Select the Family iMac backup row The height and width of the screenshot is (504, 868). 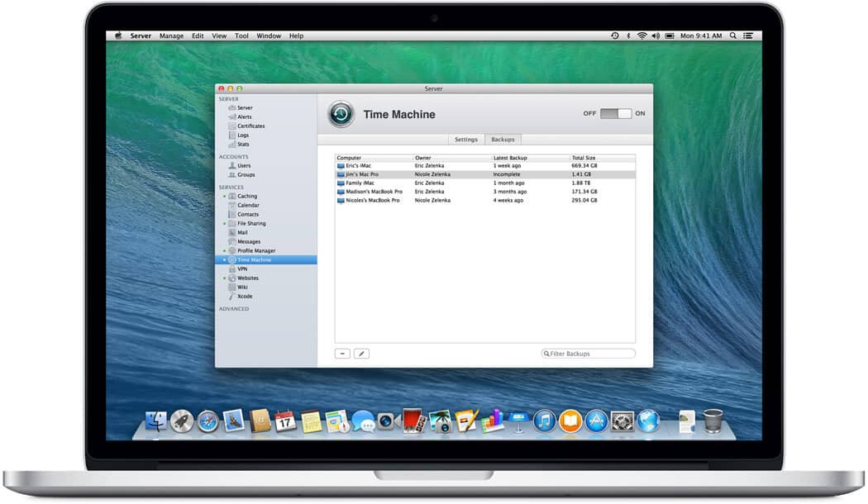coord(485,183)
